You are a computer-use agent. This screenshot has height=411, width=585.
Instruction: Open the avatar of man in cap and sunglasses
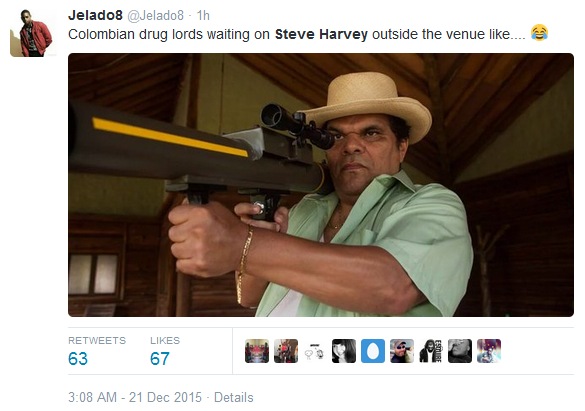(x=402, y=351)
